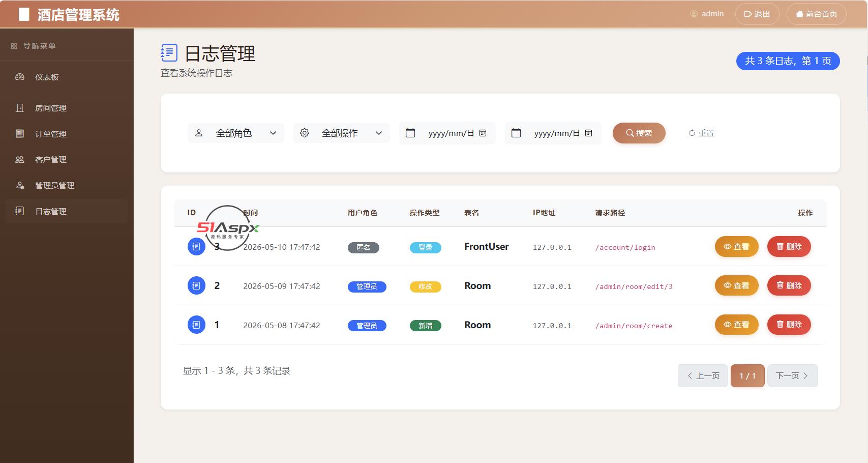Click the 重置 reset button
This screenshot has height=463, width=868.
(701, 133)
